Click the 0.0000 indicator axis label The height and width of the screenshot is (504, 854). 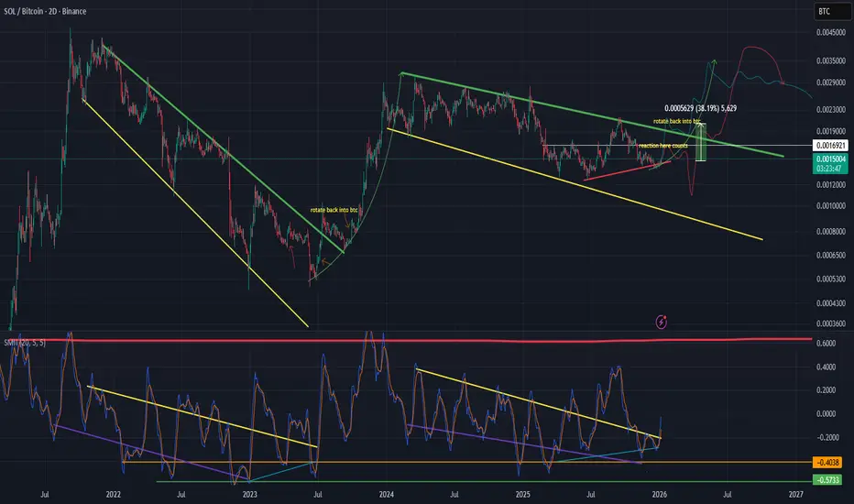point(827,414)
